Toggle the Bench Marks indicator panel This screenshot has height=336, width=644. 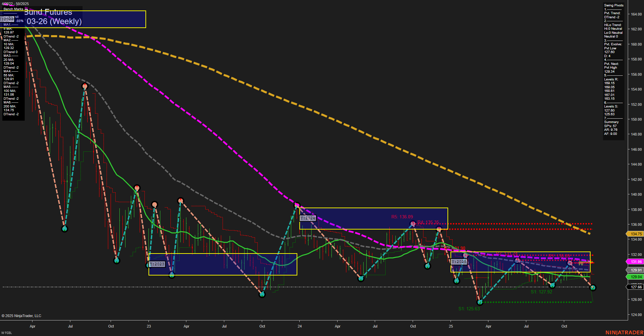(13, 9)
